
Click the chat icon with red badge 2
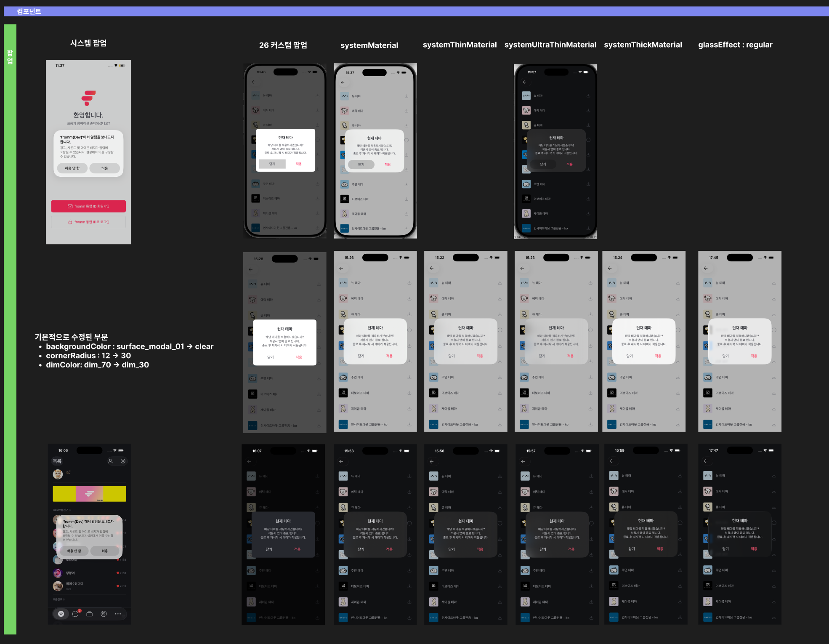[x=76, y=614]
